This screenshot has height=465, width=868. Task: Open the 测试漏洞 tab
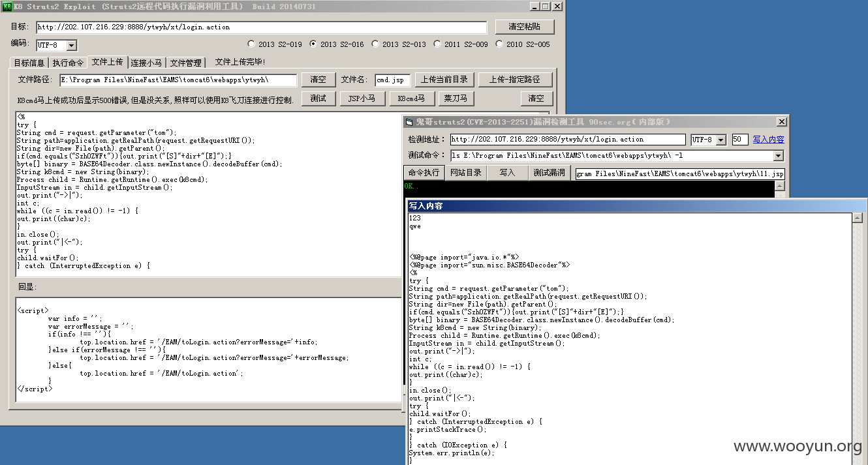pos(549,173)
